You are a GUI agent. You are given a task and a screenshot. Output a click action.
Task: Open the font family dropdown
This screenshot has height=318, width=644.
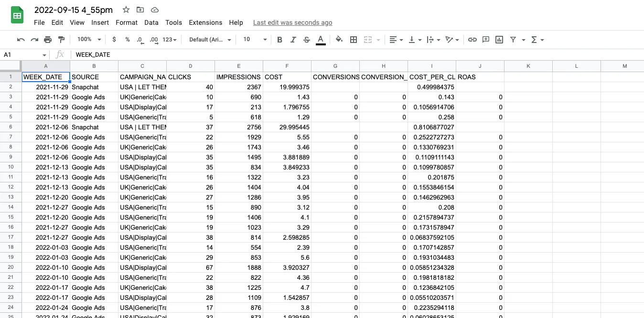pyautogui.click(x=210, y=40)
